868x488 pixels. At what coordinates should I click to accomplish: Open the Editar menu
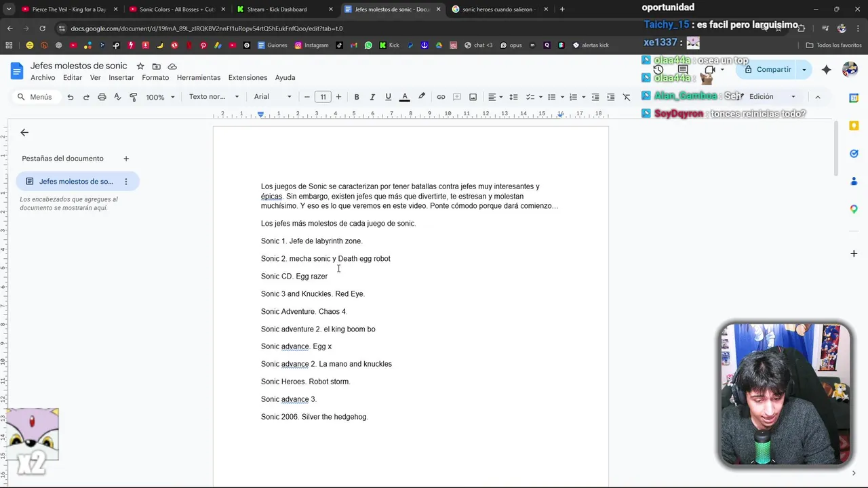(73, 77)
